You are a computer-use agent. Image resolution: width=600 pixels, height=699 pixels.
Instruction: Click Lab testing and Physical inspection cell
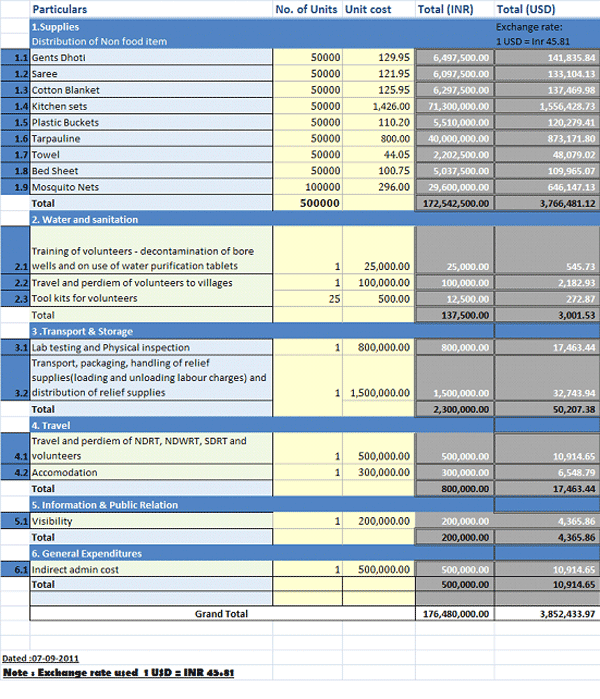[151, 347]
